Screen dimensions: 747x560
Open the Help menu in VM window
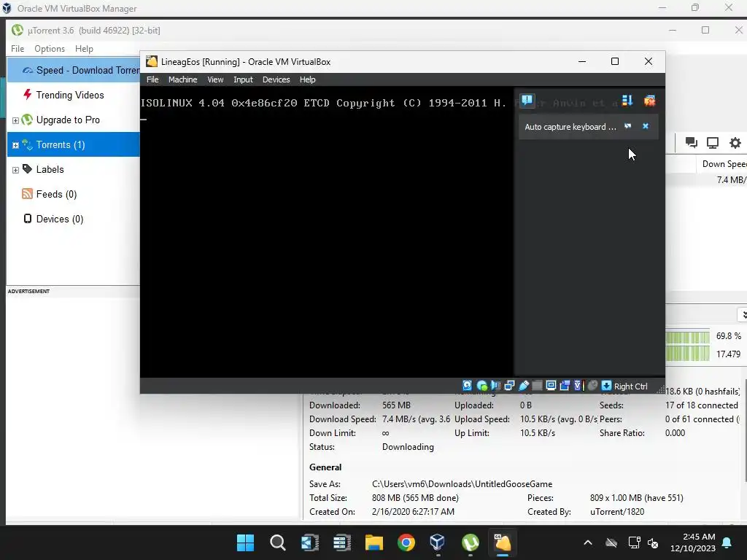pyautogui.click(x=307, y=79)
